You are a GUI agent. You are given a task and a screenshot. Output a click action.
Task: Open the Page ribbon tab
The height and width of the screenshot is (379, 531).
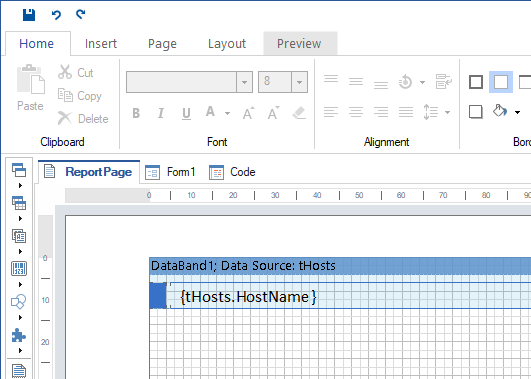point(162,44)
